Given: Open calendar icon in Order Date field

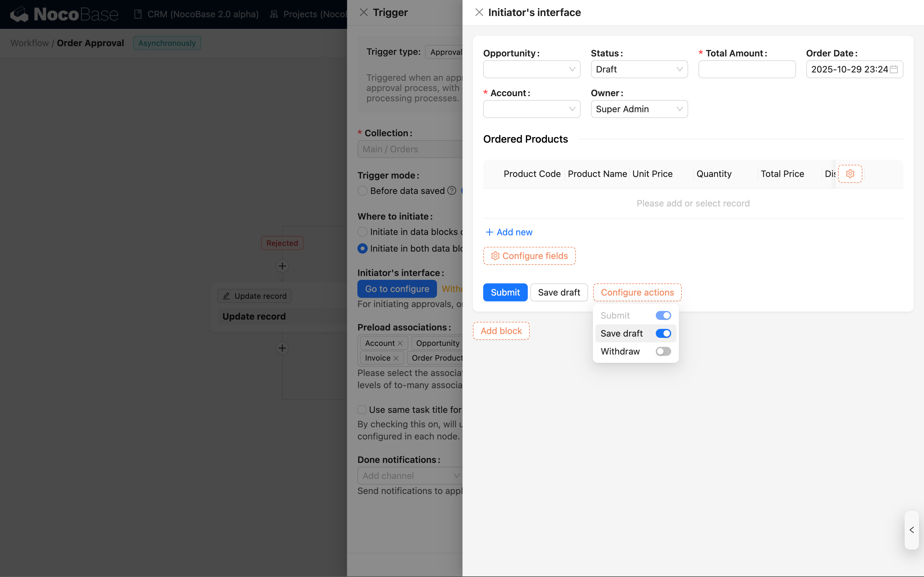Looking at the screenshot, I should pos(894,70).
